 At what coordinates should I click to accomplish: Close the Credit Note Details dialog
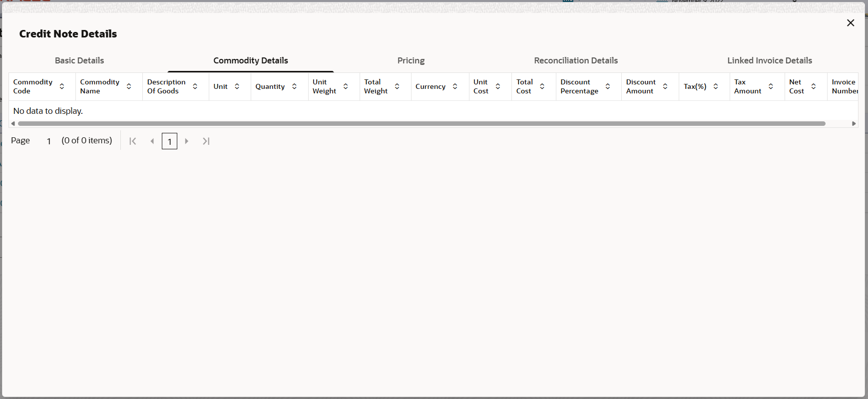point(851,23)
